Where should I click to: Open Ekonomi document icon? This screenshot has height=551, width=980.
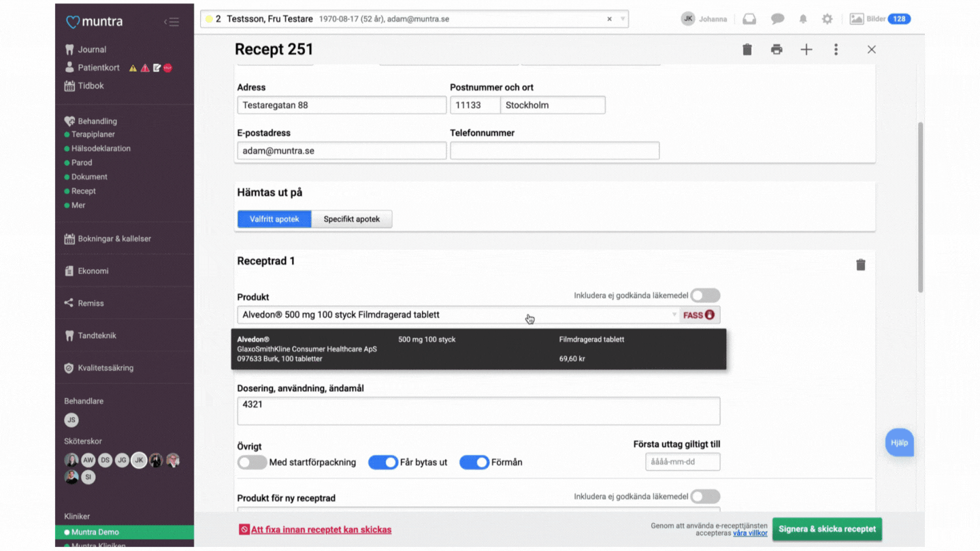(x=69, y=271)
